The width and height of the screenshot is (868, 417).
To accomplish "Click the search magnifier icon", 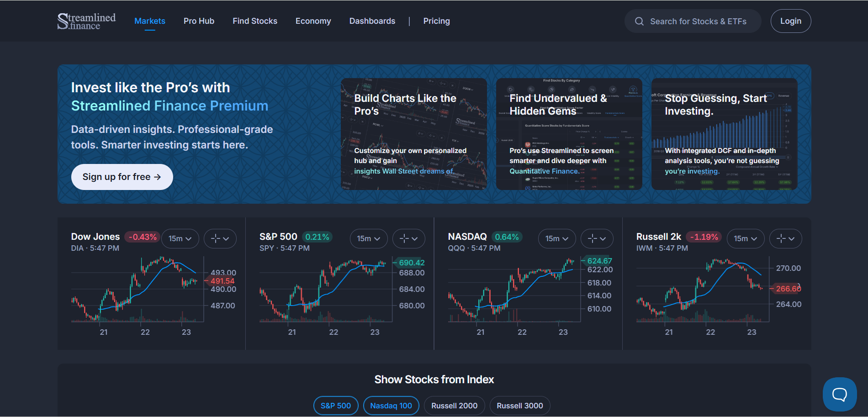I will click(x=639, y=21).
